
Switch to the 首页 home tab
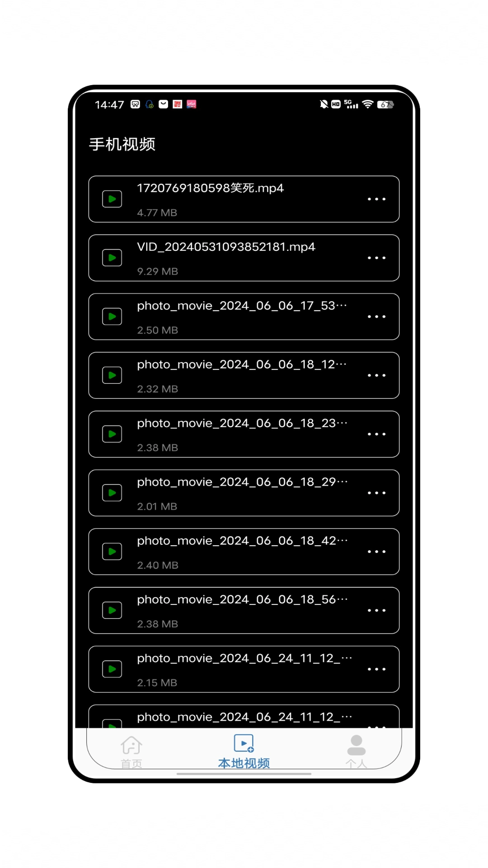pos(131,752)
